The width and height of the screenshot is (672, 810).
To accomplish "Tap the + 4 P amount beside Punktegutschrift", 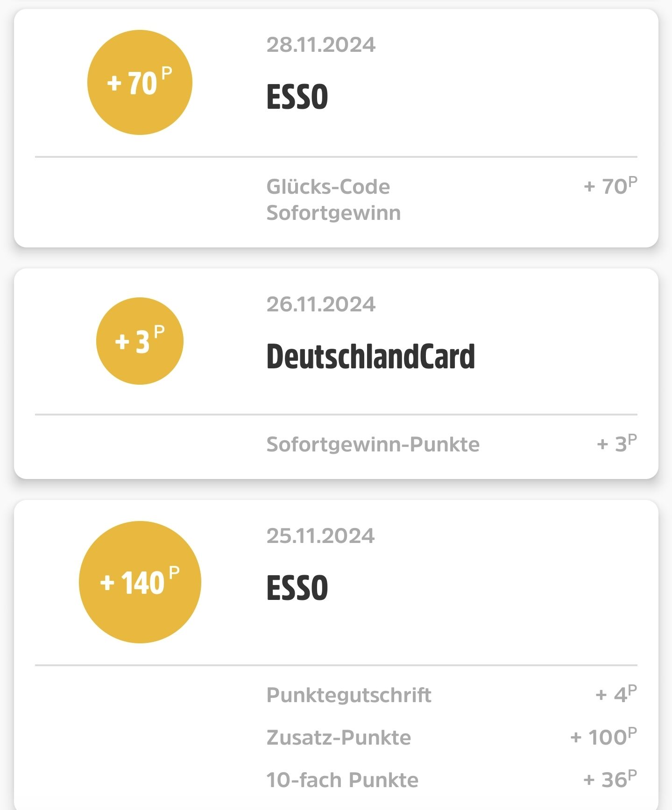I will coord(616,694).
